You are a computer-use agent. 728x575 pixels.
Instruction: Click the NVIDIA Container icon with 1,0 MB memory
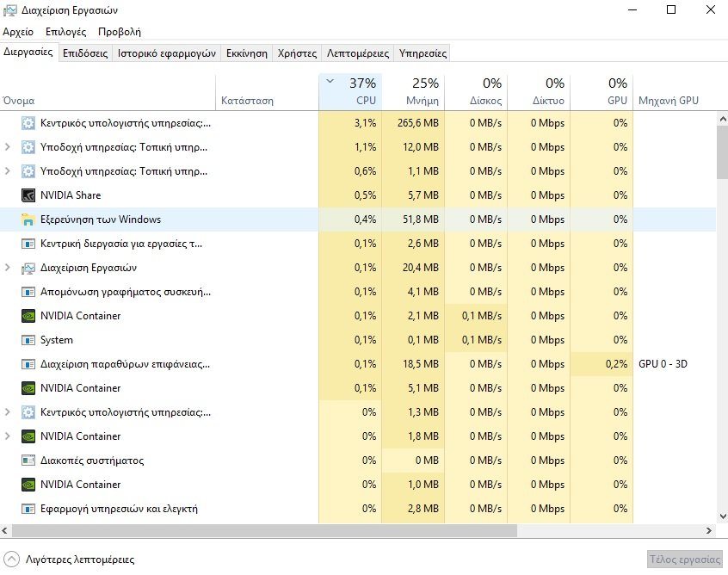click(28, 485)
